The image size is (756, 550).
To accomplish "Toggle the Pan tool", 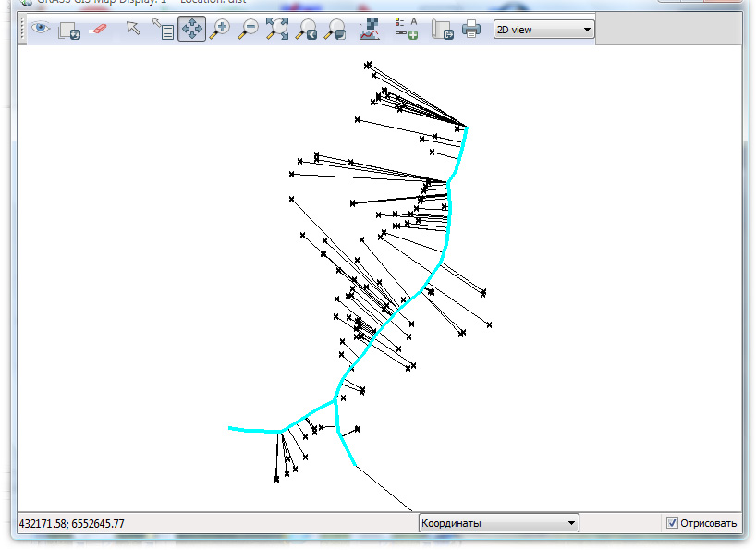I will 192,29.
